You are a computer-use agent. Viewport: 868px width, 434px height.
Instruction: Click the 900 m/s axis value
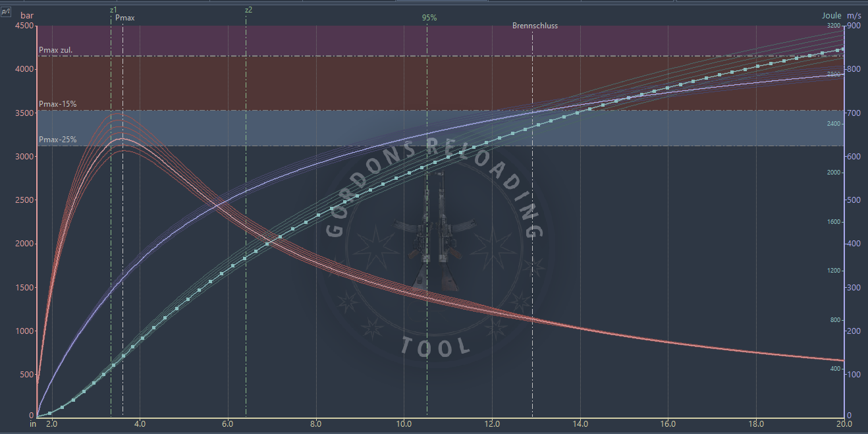pyautogui.click(x=854, y=26)
